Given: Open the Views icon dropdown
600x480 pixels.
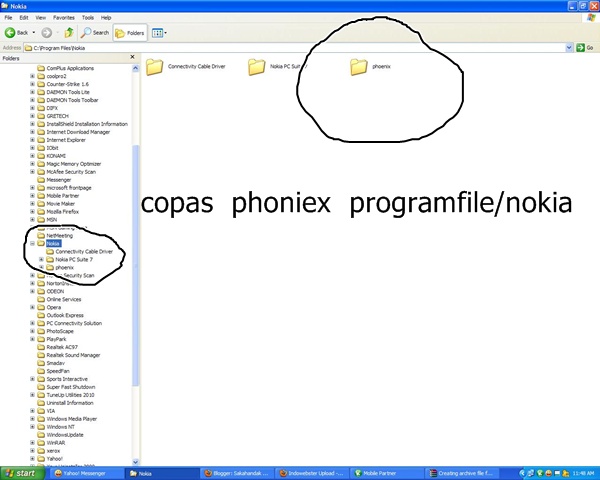Looking at the screenshot, I should coord(157,33).
